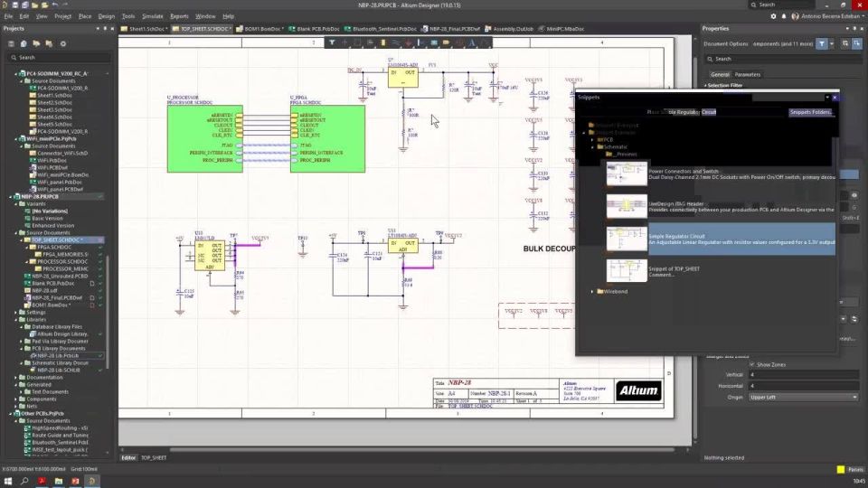868x488 pixels.
Task: Collapse the NBP-28.PRJPCB project node
Action: (11, 196)
